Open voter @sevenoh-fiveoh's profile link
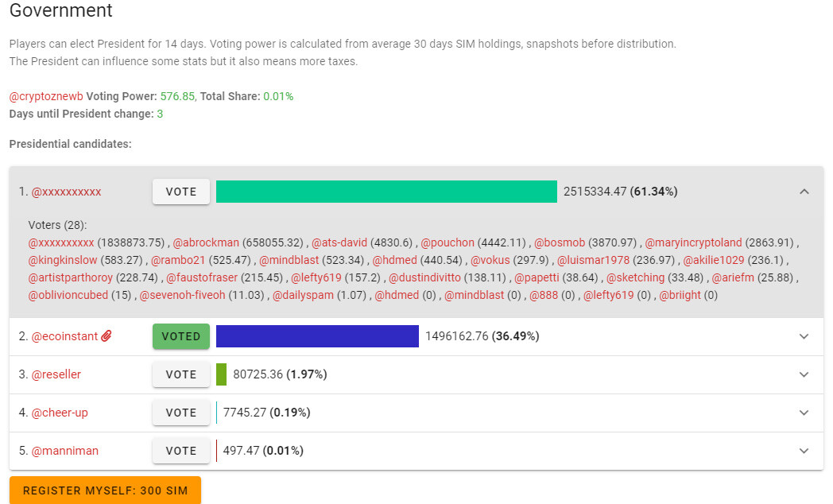The image size is (833, 504). (182, 295)
